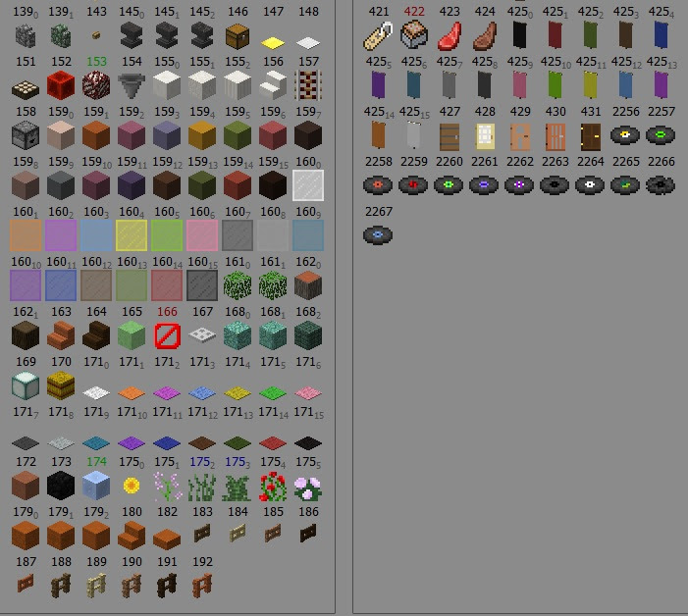Choose the barrier icon labeled 166
The height and width of the screenshot is (616, 688).
pos(167,335)
